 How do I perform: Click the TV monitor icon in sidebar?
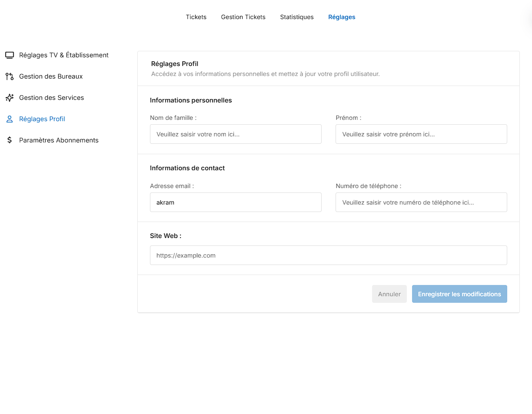pyautogui.click(x=10, y=55)
